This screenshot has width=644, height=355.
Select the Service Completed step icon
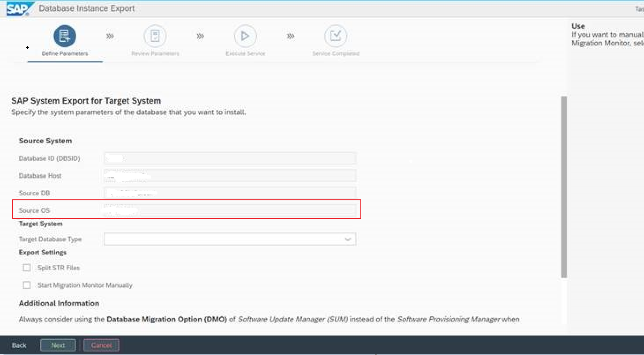pos(336,36)
